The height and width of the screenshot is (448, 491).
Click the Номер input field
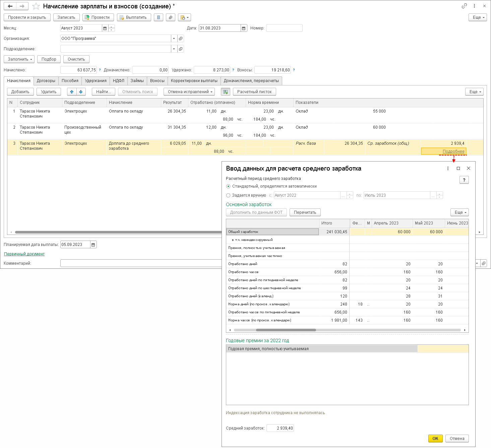point(284,28)
